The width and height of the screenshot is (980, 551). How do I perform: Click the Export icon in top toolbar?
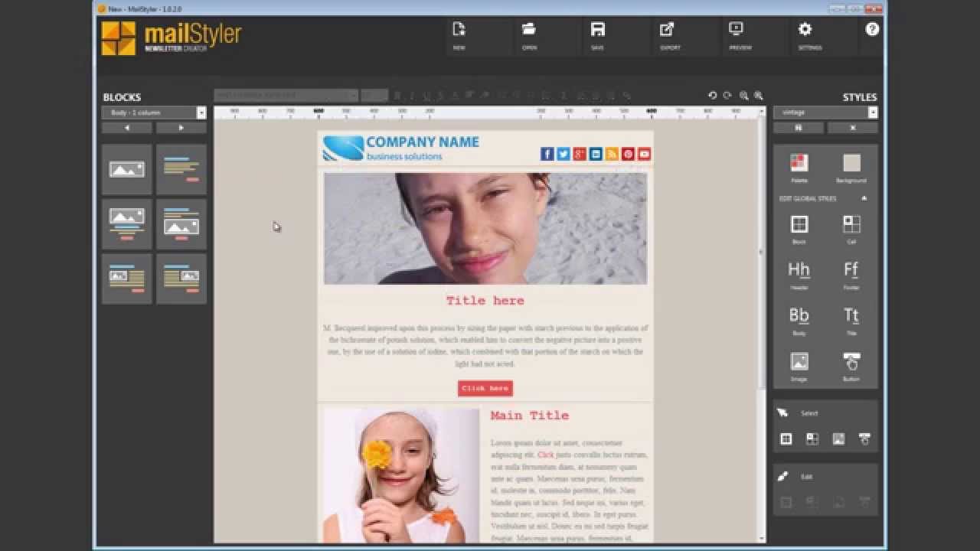667,30
